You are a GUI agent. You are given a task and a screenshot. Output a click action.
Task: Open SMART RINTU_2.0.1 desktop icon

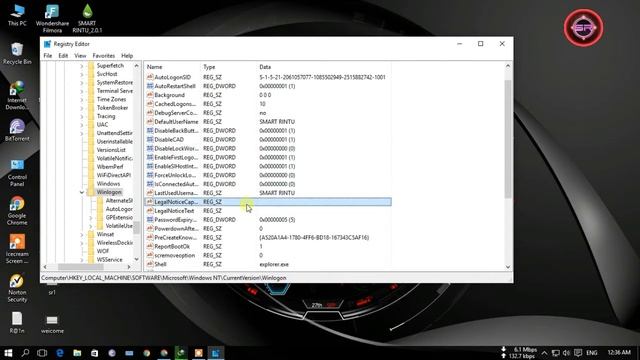pyautogui.click(x=87, y=18)
